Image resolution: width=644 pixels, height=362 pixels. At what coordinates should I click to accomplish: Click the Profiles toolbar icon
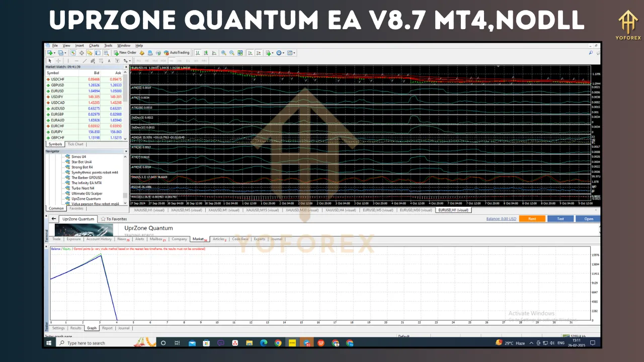click(x=60, y=52)
